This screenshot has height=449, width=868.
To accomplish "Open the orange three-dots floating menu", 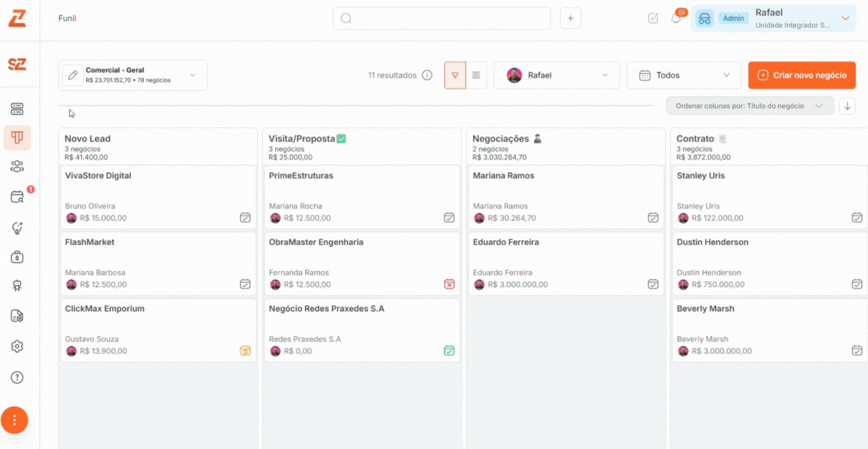I will pos(14,420).
